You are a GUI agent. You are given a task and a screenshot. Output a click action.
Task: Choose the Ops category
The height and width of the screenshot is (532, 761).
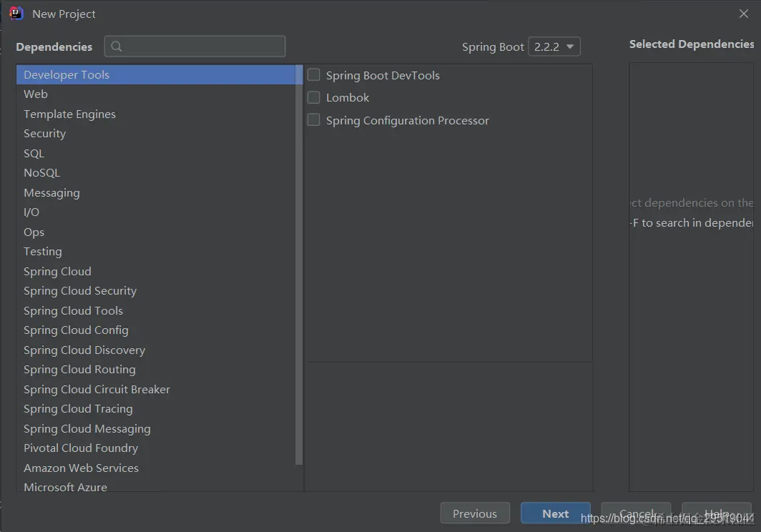[156, 232]
